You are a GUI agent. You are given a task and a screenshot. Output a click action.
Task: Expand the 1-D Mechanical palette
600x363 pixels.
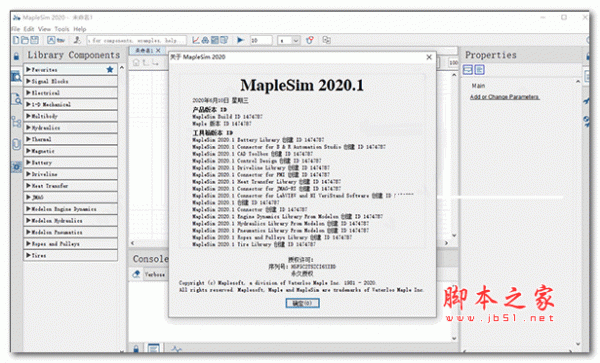tap(70, 104)
